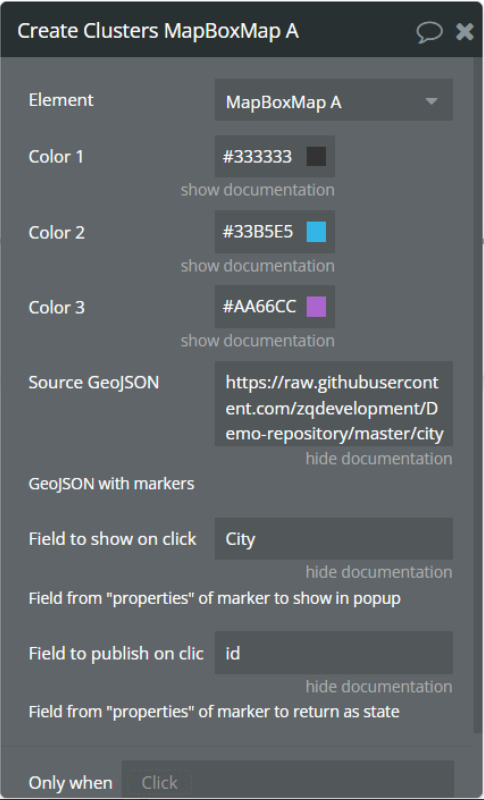Viewport: 484px width, 800px height.
Task: Click the City field input
Action: coord(334,539)
